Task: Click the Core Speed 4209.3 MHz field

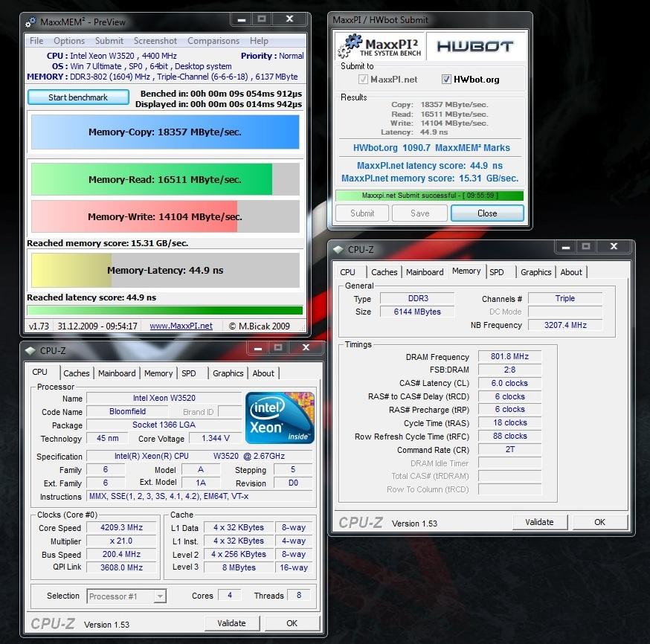Action: pyautogui.click(x=121, y=527)
